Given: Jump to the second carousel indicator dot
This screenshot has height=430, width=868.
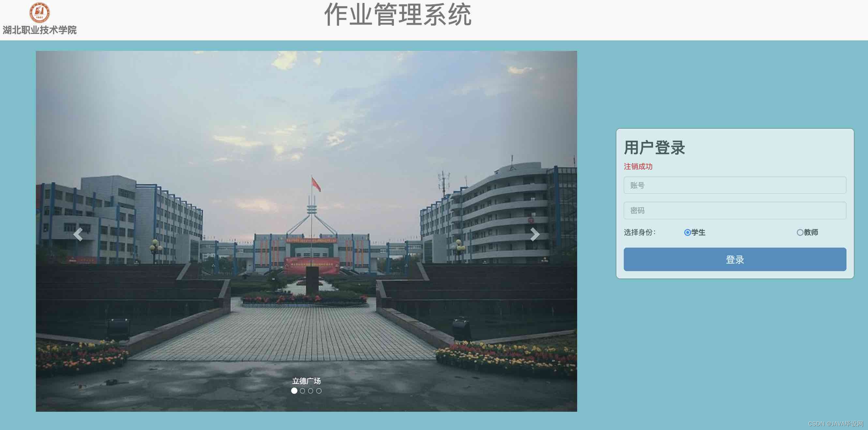Looking at the screenshot, I should [302, 391].
